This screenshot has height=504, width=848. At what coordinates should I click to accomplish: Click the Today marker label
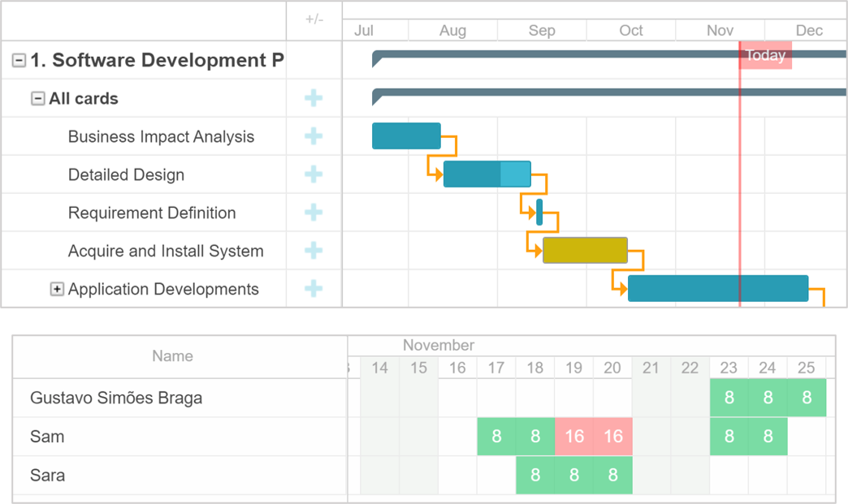(765, 56)
